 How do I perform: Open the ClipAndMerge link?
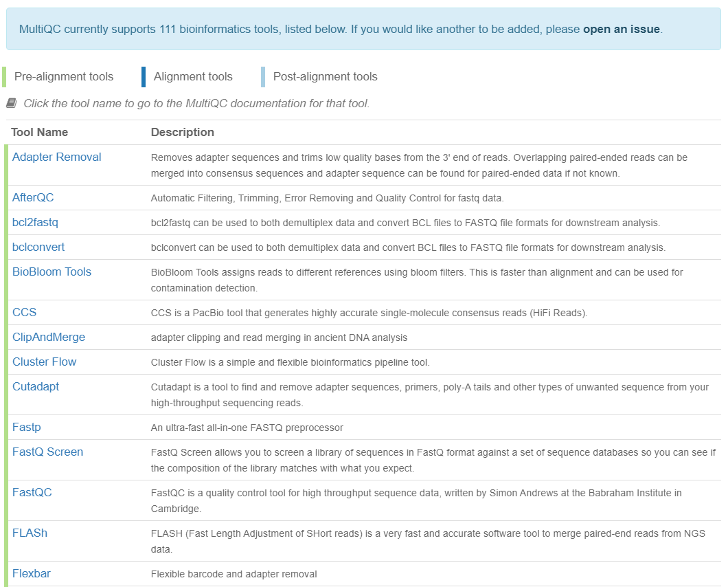click(x=49, y=337)
